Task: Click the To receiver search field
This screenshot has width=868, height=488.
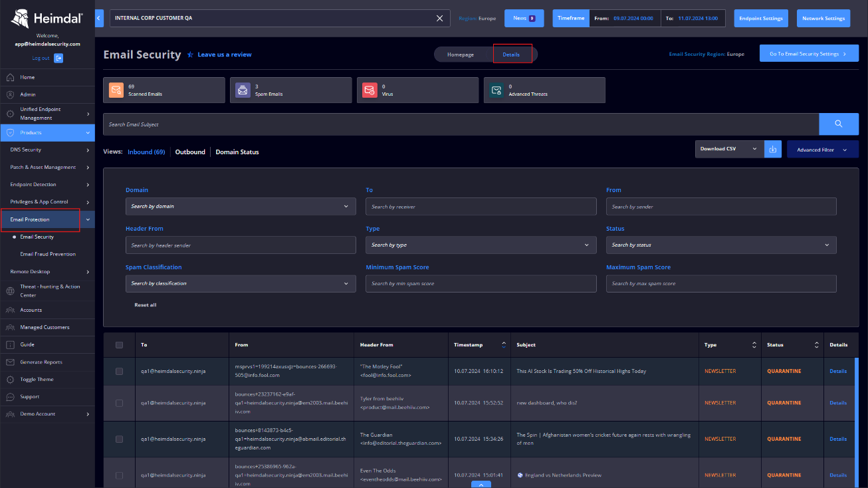Action: pos(481,206)
